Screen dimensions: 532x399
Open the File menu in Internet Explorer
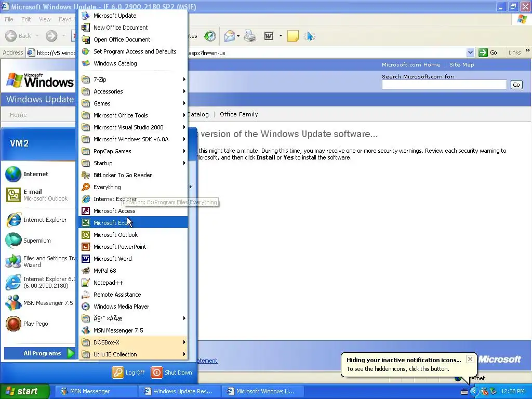click(9, 19)
